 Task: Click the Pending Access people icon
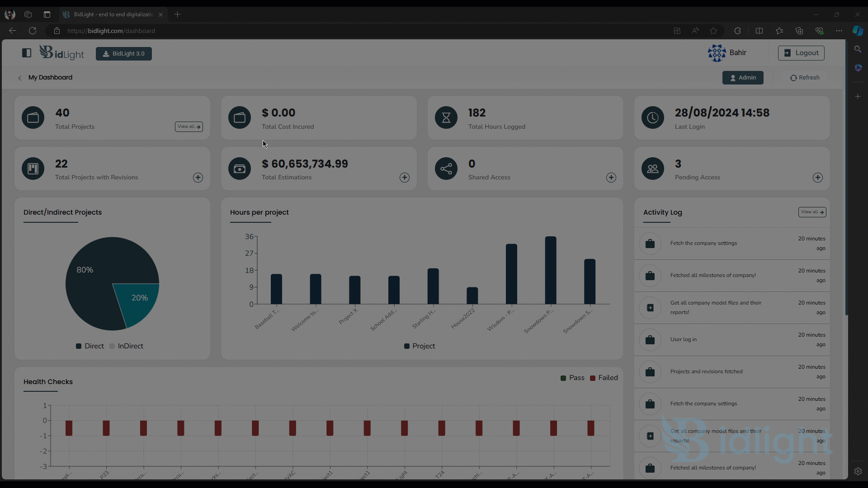point(652,168)
